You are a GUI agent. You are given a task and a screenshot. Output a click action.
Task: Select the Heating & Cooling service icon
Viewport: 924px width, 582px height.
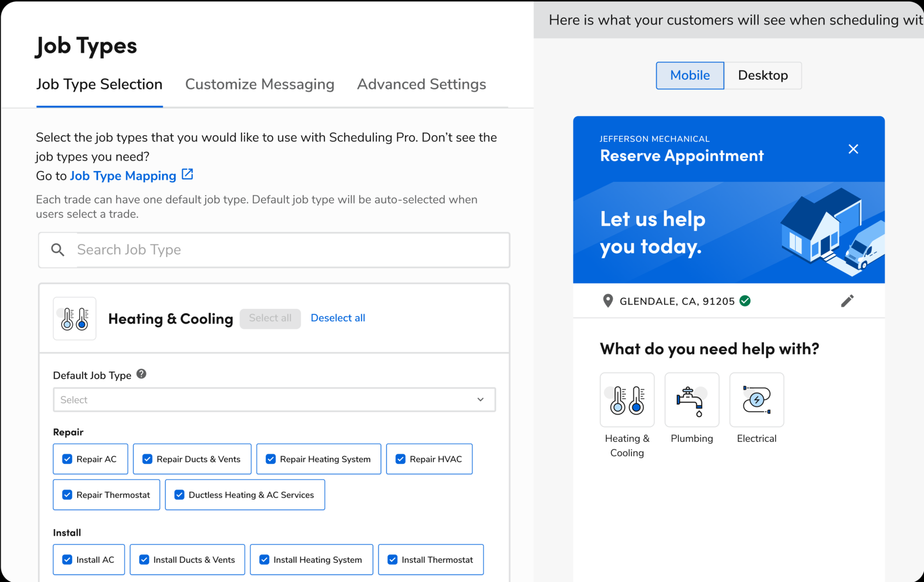(627, 400)
